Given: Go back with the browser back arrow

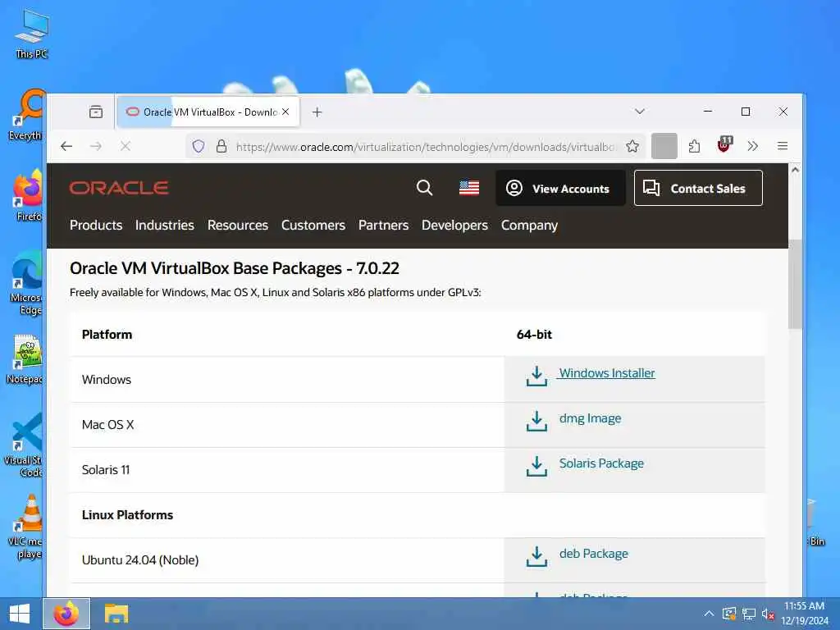Looking at the screenshot, I should pyautogui.click(x=66, y=146).
